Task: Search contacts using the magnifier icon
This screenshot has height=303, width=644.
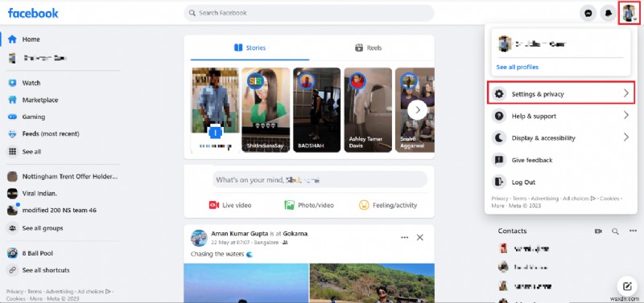Action: (x=615, y=231)
